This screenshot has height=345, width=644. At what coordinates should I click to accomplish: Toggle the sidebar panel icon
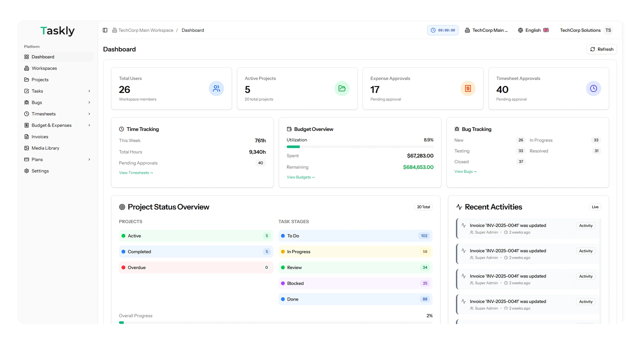click(105, 30)
